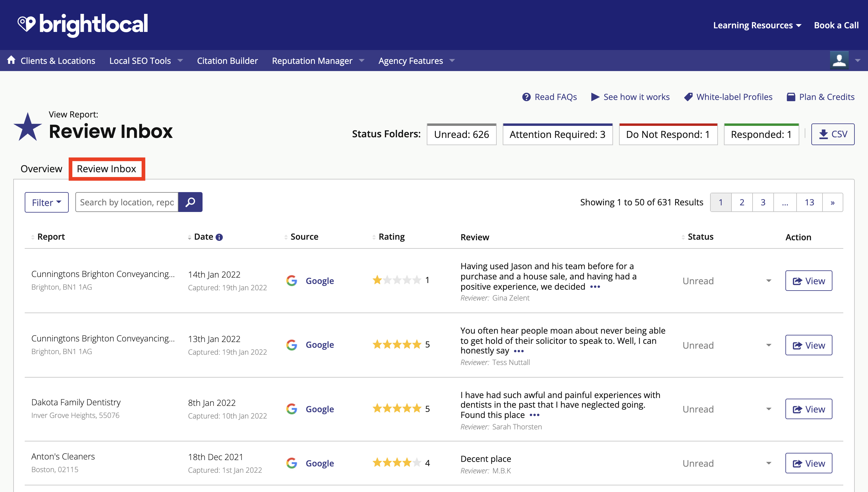Open status dropdown for Anton's Cleaners review
868x492 pixels.
[x=768, y=463]
